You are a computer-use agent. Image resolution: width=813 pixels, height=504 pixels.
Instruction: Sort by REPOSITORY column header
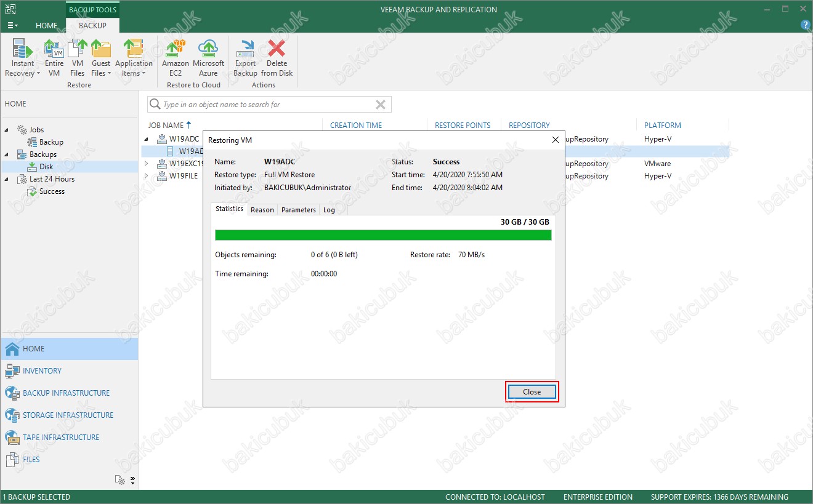(x=529, y=125)
